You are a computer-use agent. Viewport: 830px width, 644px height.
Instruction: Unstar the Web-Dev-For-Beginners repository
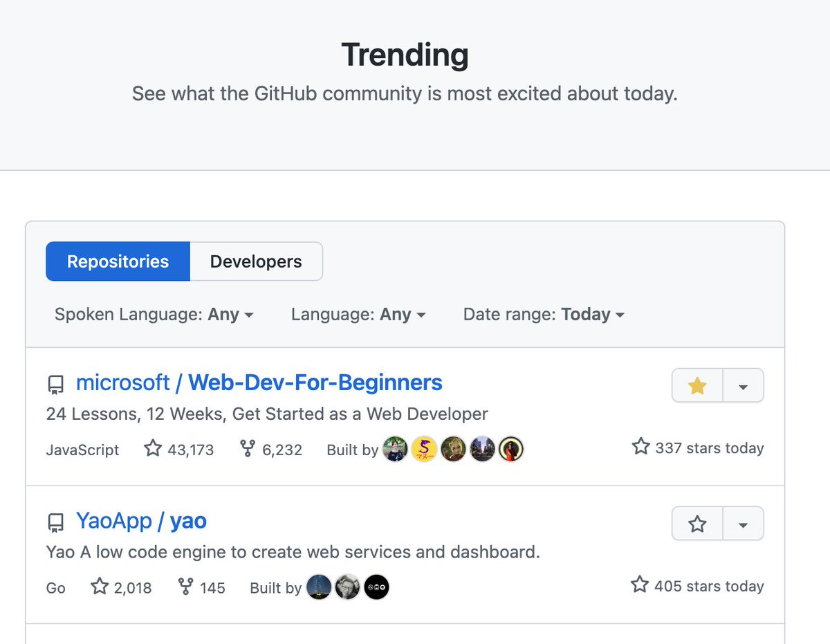click(x=697, y=385)
